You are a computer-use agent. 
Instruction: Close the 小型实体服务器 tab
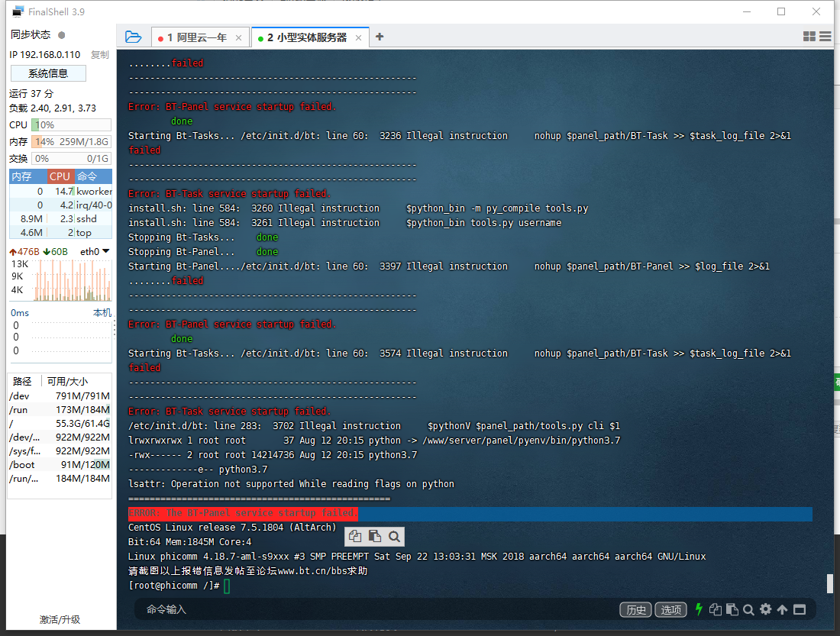coord(359,37)
